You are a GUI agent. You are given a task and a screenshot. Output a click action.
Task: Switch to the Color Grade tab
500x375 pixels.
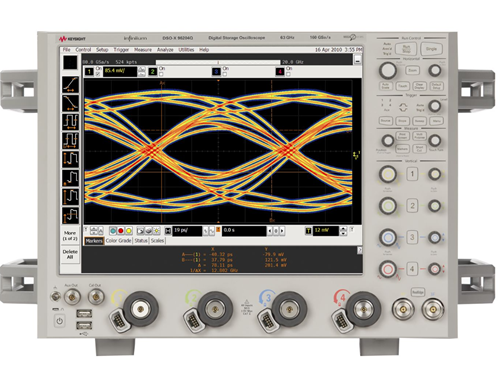coord(118,240)
